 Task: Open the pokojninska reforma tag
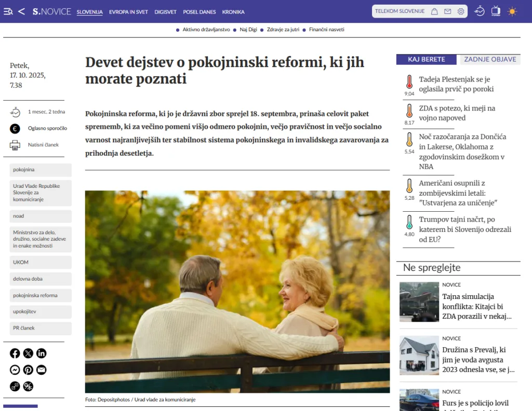click(35, 295)
